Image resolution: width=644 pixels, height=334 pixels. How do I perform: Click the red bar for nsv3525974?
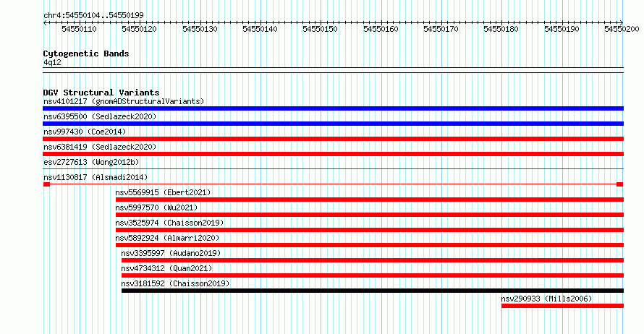point(370,230)
